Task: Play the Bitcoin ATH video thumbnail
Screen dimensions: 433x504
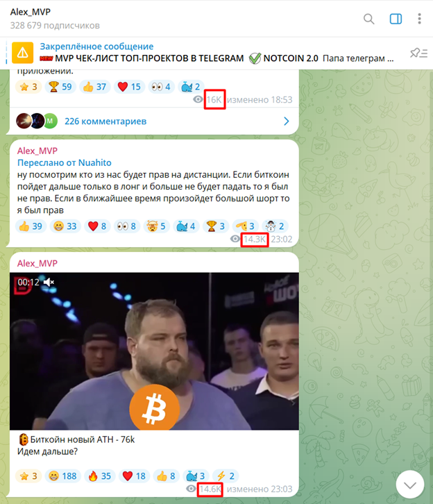Action: [154, 351]
